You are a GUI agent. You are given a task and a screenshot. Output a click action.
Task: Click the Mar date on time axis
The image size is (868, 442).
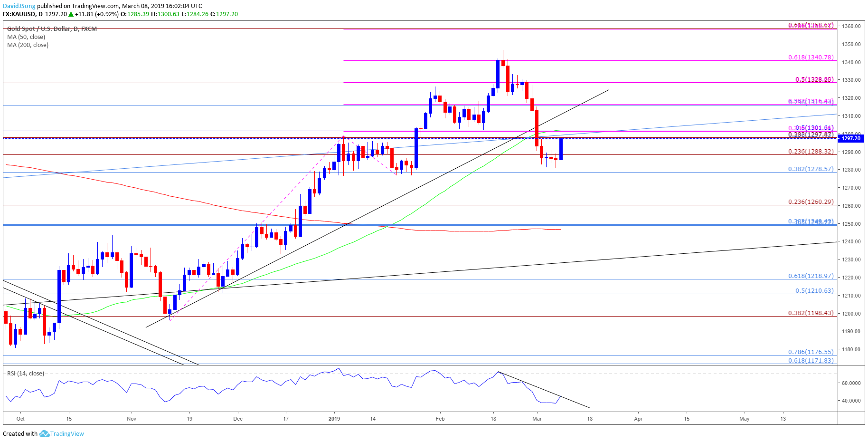(537, 419)
